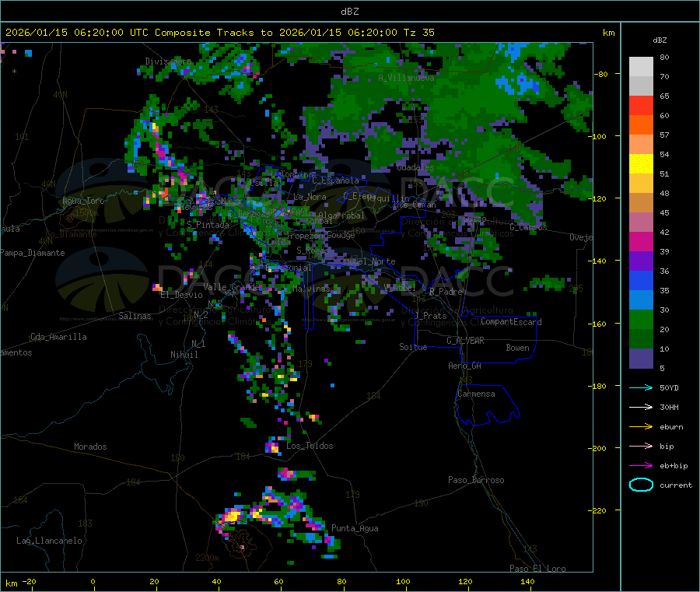This screenshot has height=592, width=700.
Task: Click the 'S_Pintada' map label
Action: coord(208,225)
